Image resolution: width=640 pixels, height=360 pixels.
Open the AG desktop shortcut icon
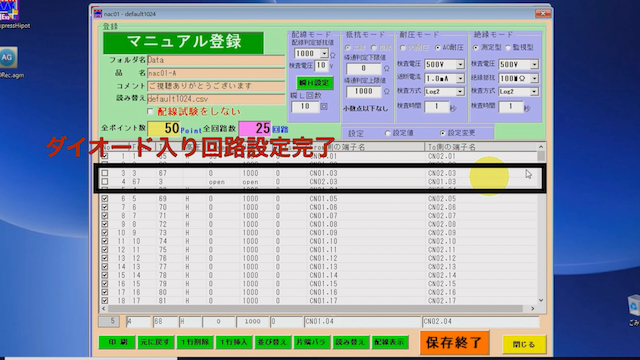[8, 58]
